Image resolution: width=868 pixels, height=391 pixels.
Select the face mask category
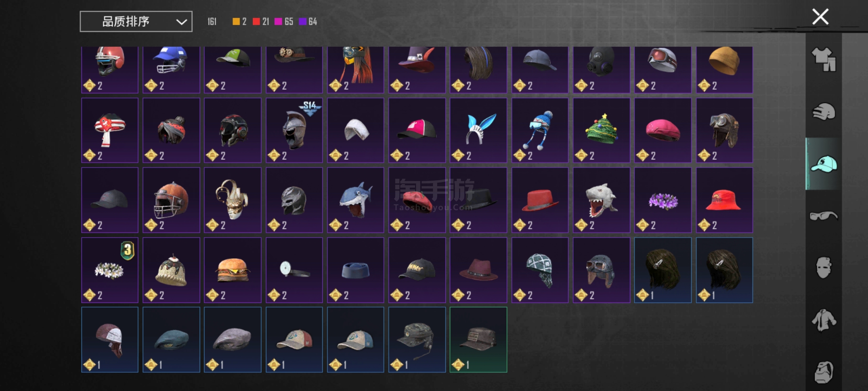(824, 267)
